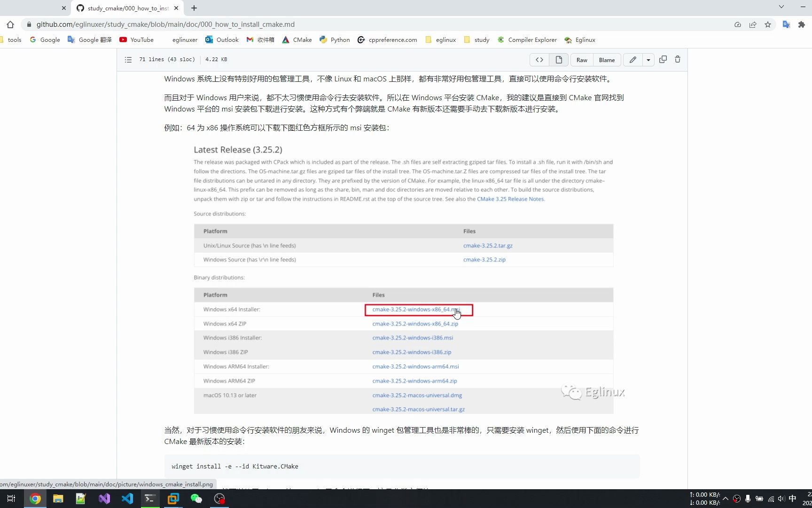Click the '4.22 KB' file size text
The height and width of the screenshot is (508, 812).
pos(216,59)
